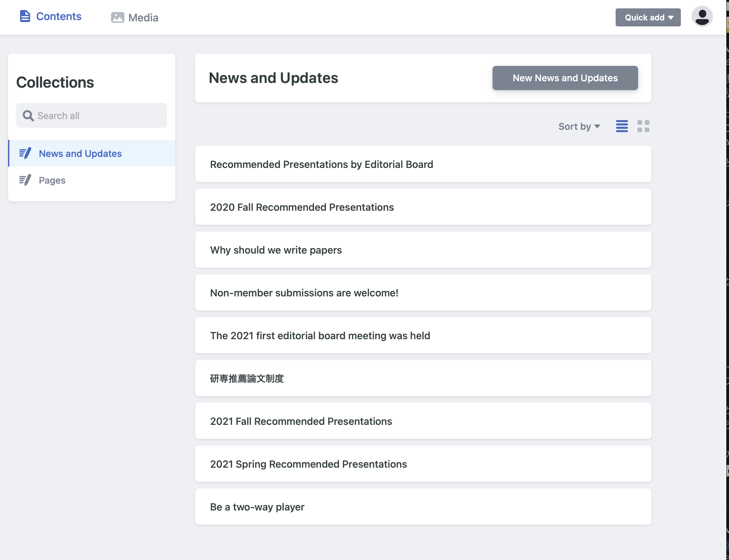
Task: Open Non-member submissions are welcome entry
Action: [x=423, y=292]
